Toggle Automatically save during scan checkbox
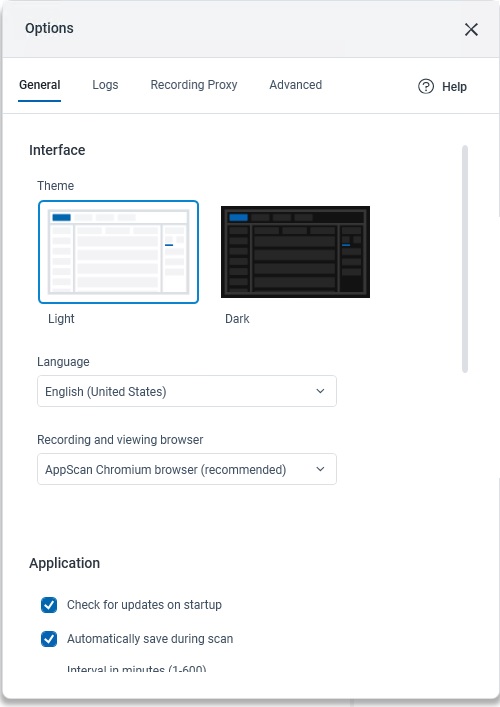500x707 pixels. (49, 639)
